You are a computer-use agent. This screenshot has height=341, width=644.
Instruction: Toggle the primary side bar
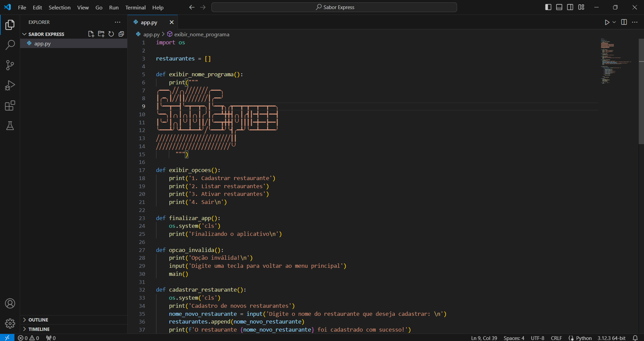click(548, 7)
